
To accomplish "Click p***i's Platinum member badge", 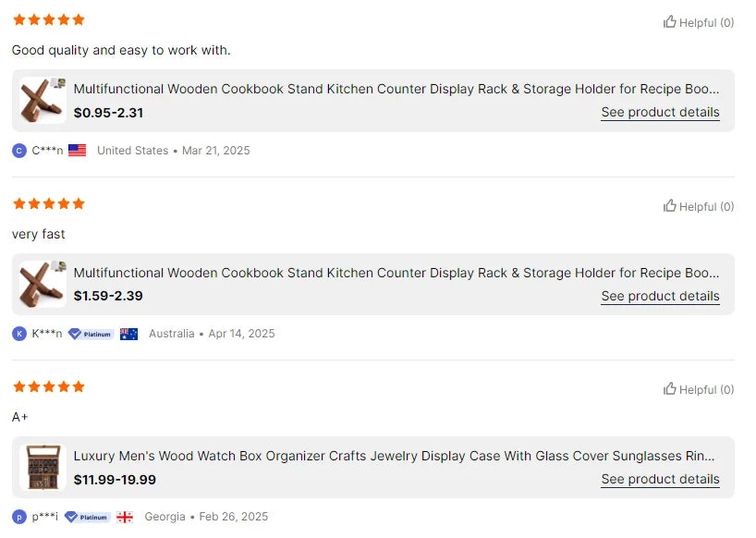I will [87, 517].
